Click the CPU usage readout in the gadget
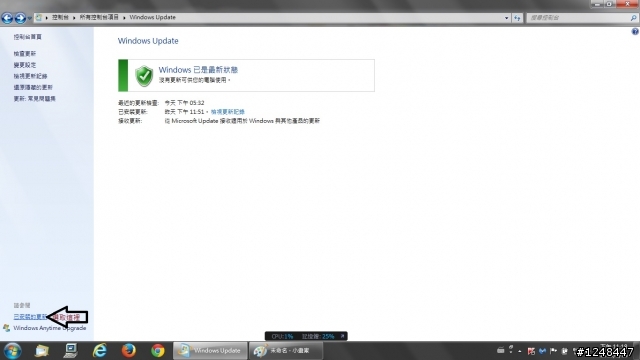Viewport: 640px width, 360px height. tap(282, 336)
